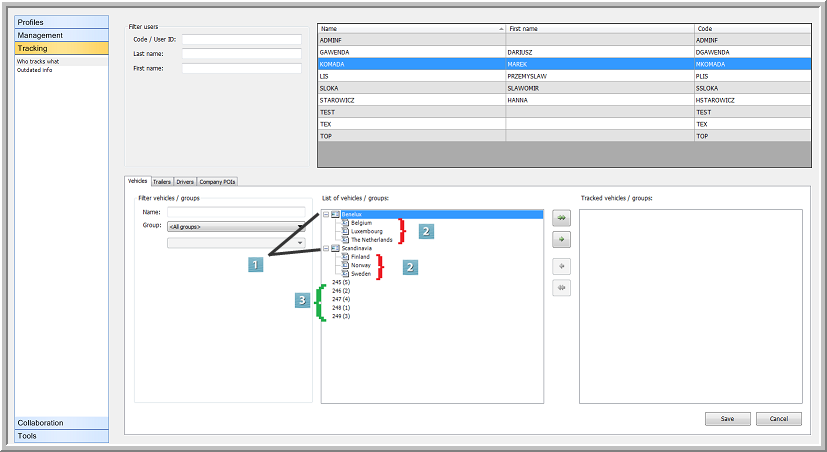Click the icon next to Belgium
827x452 pixels.
346,223
